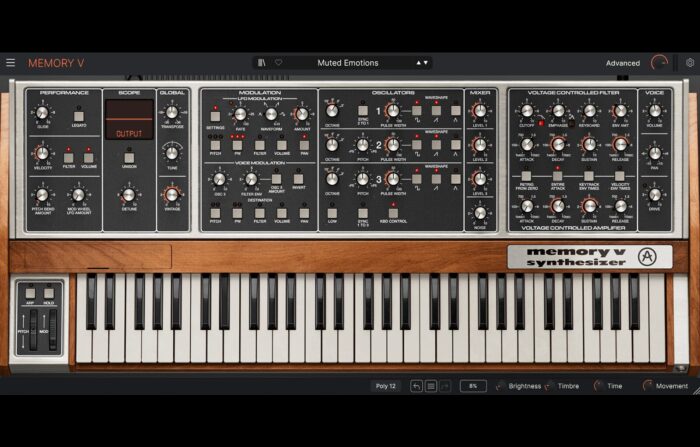Click the master volume knob beside Advanced

(659, 63)
